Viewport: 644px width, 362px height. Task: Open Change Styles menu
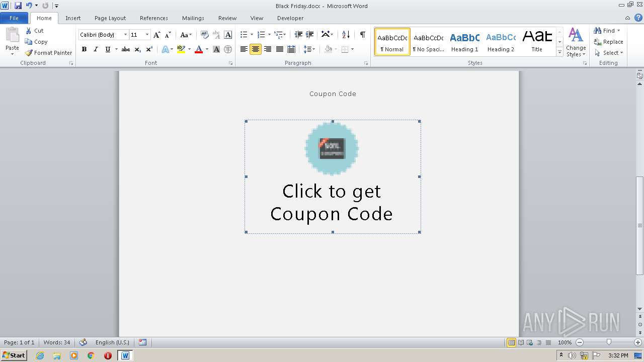click(576, 42)
